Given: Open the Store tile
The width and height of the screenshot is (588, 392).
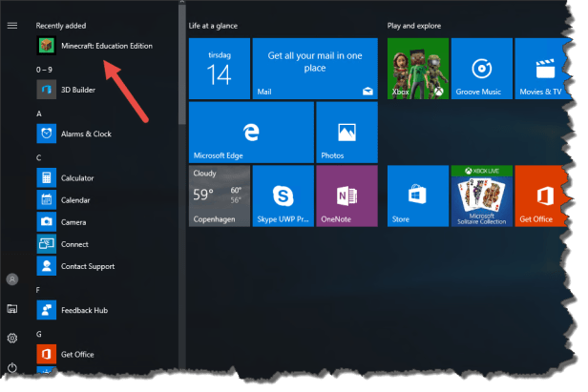Looking at the screenshot, I should click(418, 196).
